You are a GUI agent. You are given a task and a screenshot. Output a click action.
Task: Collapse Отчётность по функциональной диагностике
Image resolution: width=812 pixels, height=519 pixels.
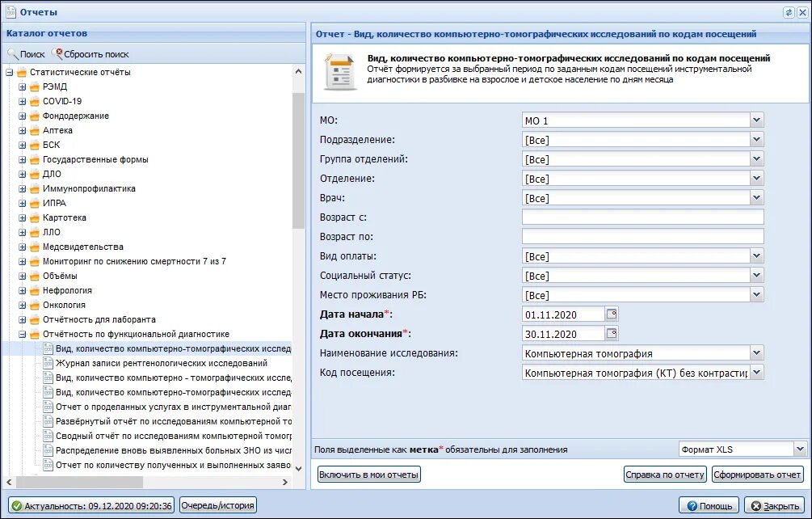pyautogui.click(x=23, y=334)
